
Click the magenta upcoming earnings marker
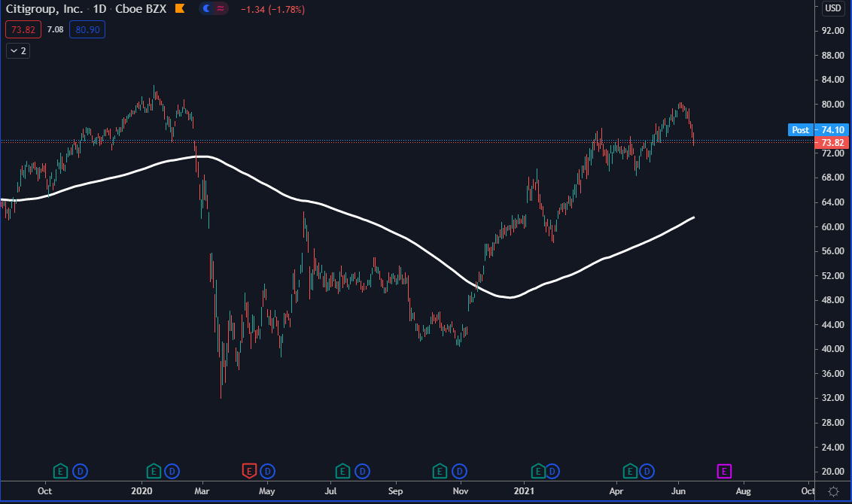(724, 472)
